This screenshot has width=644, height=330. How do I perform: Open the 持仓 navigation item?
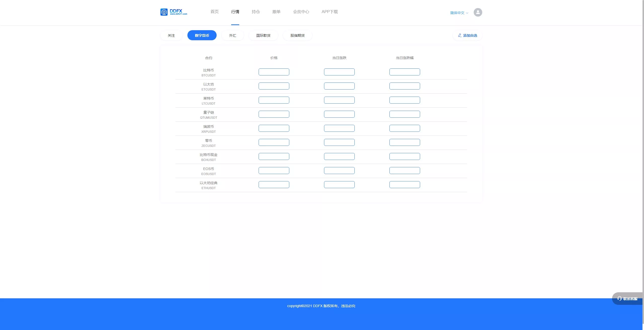pyautogui.click(x=256, y=12)
